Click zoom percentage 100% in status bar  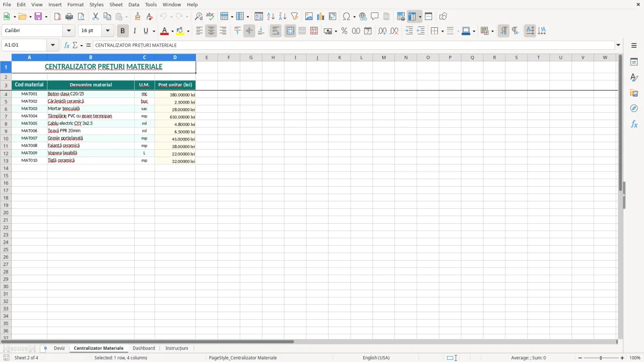coord(635,358)
